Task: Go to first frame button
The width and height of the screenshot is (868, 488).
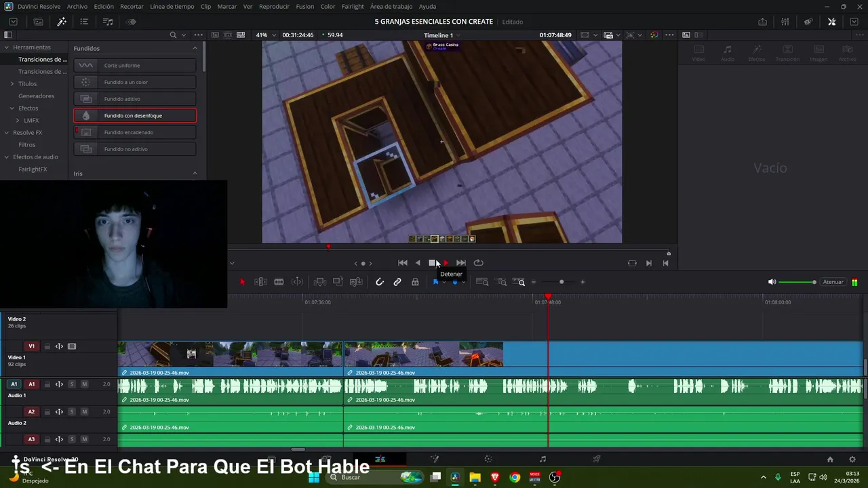Action: click(x=403, y=263)
